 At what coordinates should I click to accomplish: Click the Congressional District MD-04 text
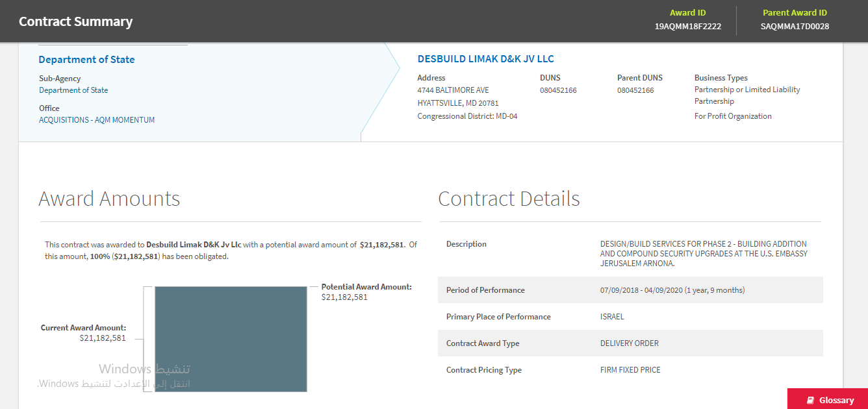[x=467, y=116]
